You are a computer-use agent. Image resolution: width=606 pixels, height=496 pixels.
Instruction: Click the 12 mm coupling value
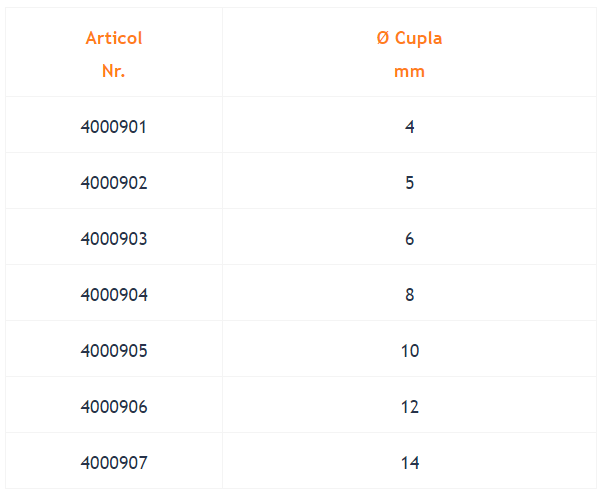pos(410,407)
